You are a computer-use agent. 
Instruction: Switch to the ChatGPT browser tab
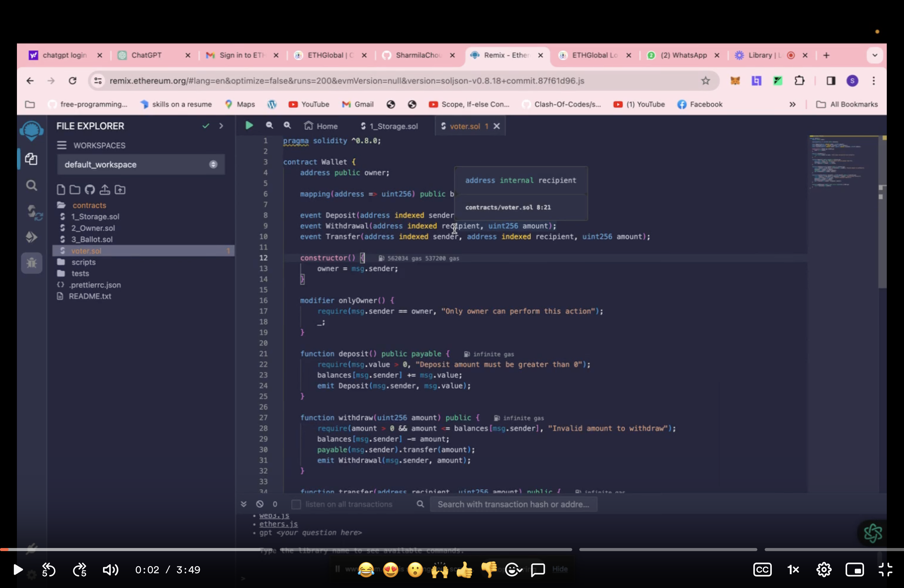coord(146,55)
